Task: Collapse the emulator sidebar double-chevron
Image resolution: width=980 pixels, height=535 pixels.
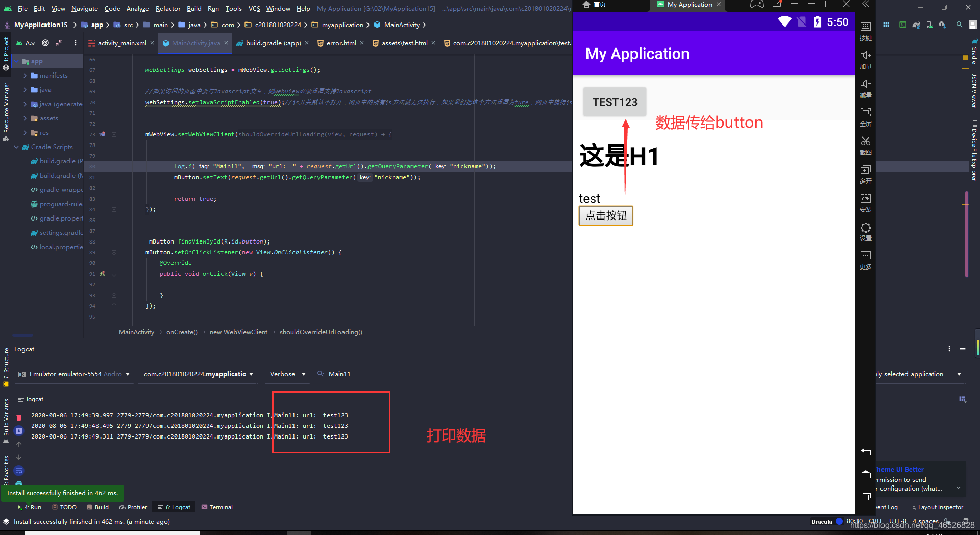Action: (866, 4)
